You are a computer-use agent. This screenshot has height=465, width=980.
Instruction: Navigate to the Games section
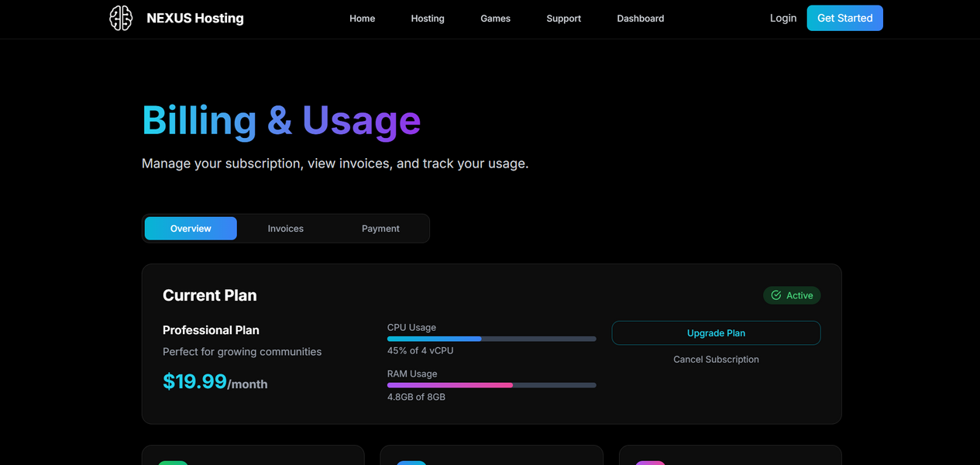495,18
